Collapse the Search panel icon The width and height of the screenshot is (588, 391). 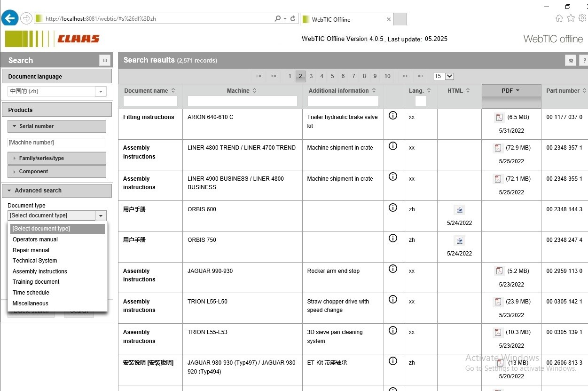(x=105, y=60)
